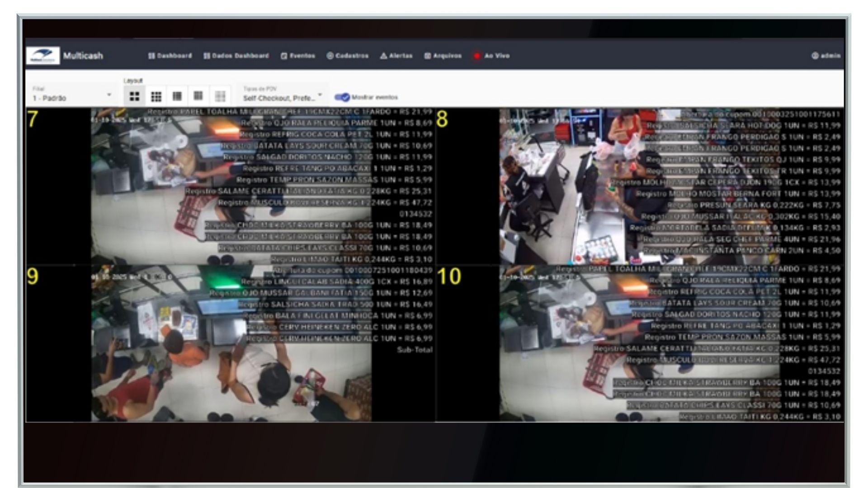Image resolution: width=868 pixels, height=488 pixels.
Task: Switch to the Ao Vivo live view
Action: (x=491, y=56)
